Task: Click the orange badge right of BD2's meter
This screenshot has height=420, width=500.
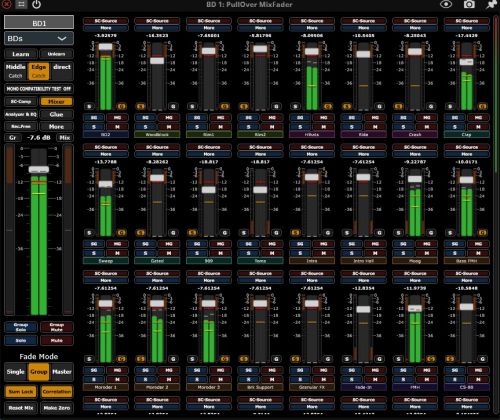Action: coord(122,107)
